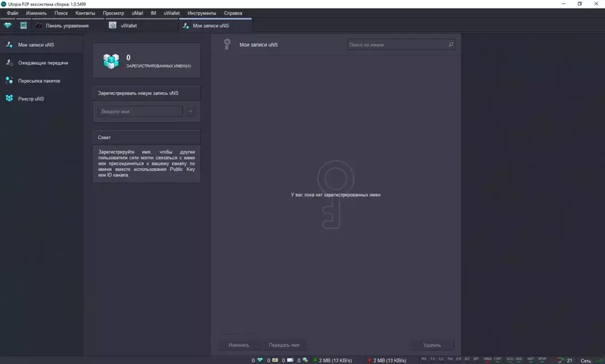
Task: Click the panel icon on the Панель управления tab
Action: (x=39, y=26)
